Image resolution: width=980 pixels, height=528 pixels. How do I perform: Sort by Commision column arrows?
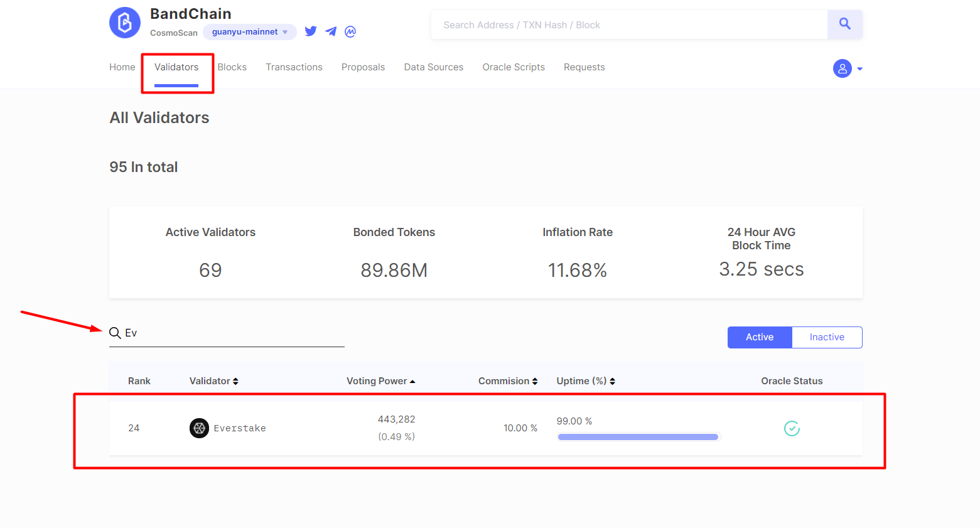pyautogui.click(x=535, y=381)
